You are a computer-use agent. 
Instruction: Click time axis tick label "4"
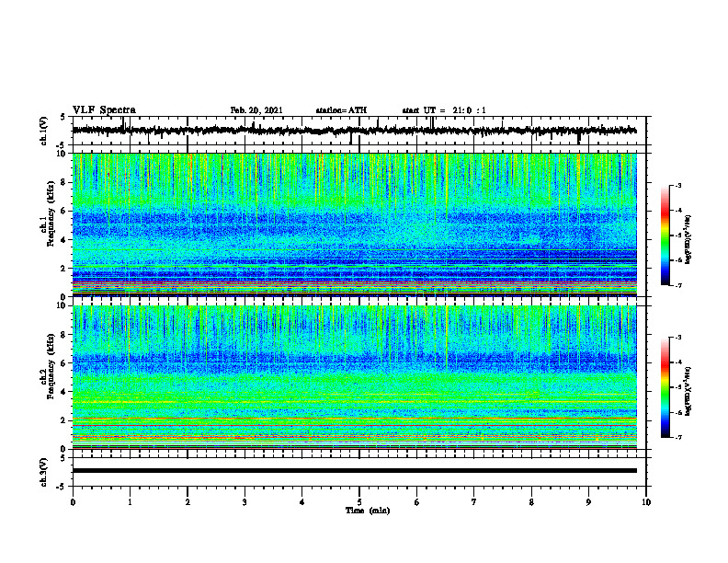[x=302, y=502]
